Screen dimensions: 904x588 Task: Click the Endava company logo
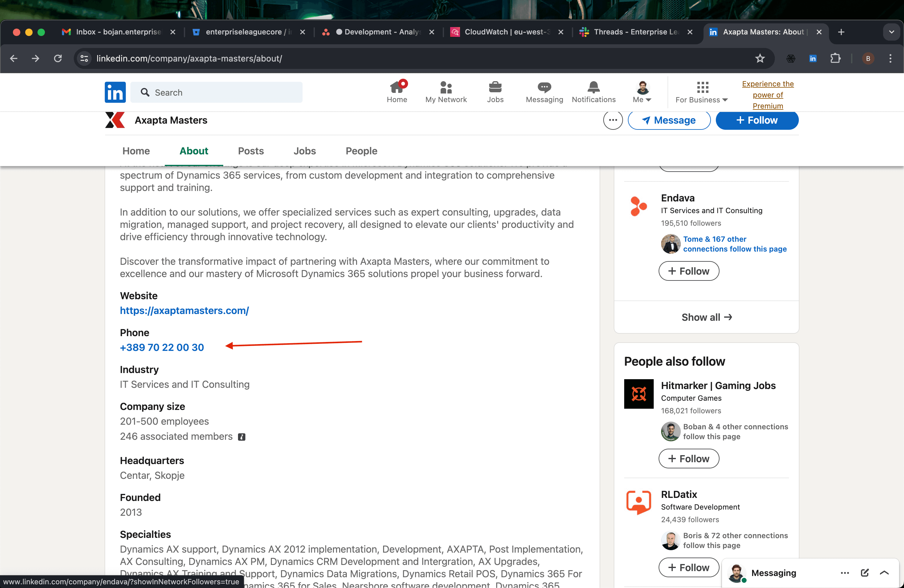point(639,206)
